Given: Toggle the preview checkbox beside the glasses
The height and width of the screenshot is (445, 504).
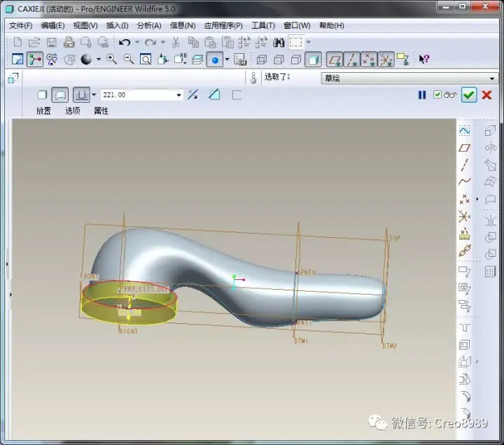Looking at the screenshot, I should tap(437, 94).
